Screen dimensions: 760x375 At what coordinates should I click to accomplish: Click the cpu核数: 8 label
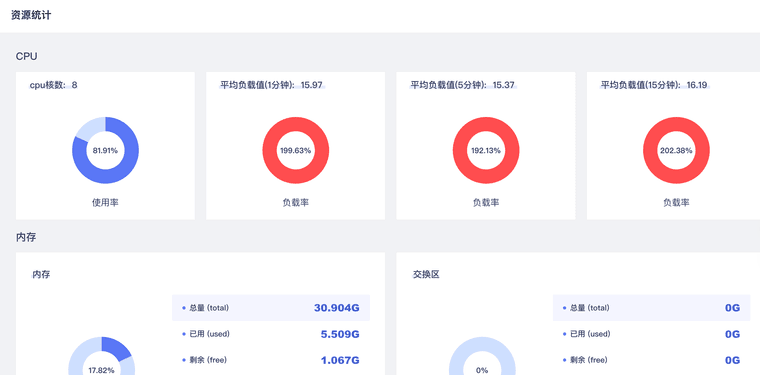(x=54, y=85)
